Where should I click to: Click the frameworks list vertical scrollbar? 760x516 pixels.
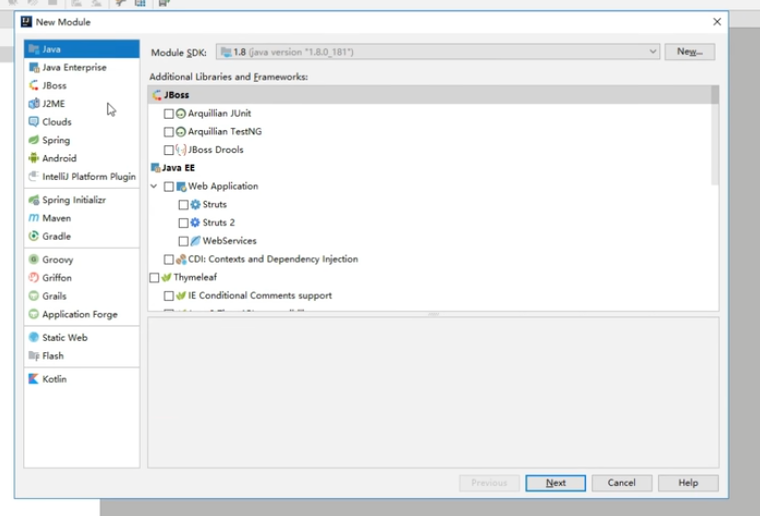point(714,136)
